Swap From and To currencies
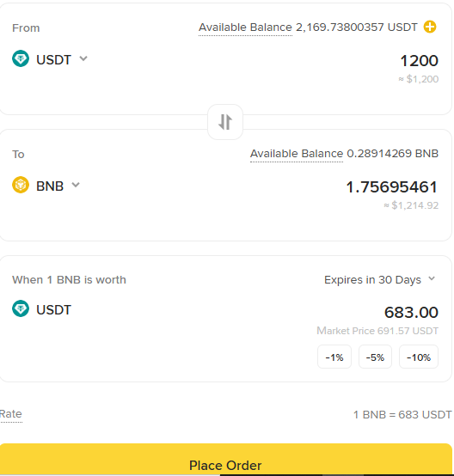454x476 pixels. point(225,122)
